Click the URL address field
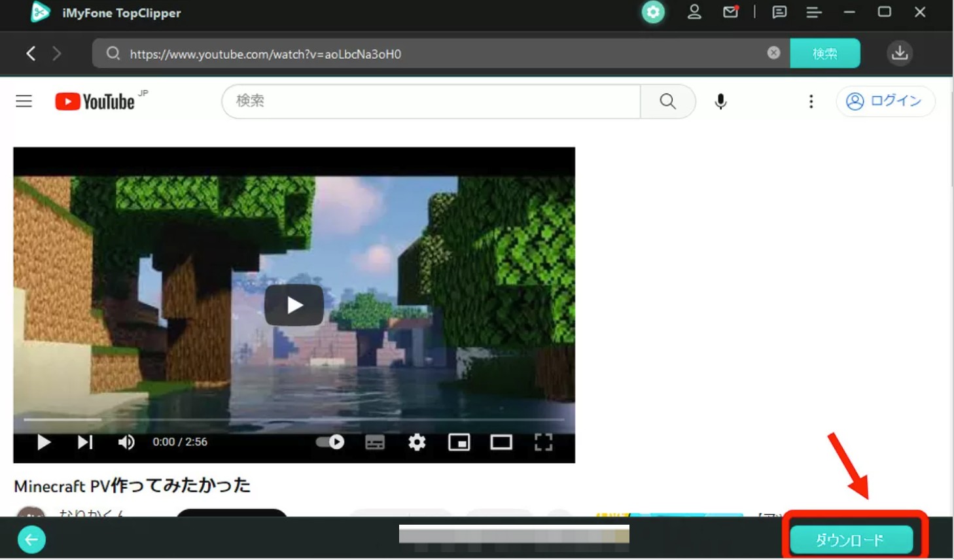Screen dimensions: 954x560 (440, 53)
